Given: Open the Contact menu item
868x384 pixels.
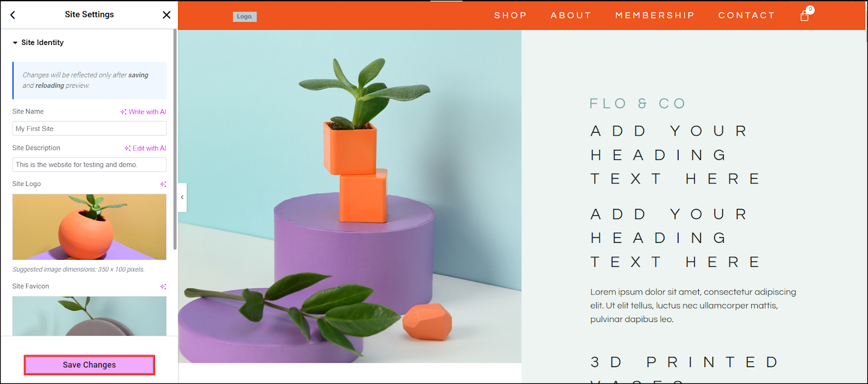Looking at the screenshot, I should [x=746, y=15].
